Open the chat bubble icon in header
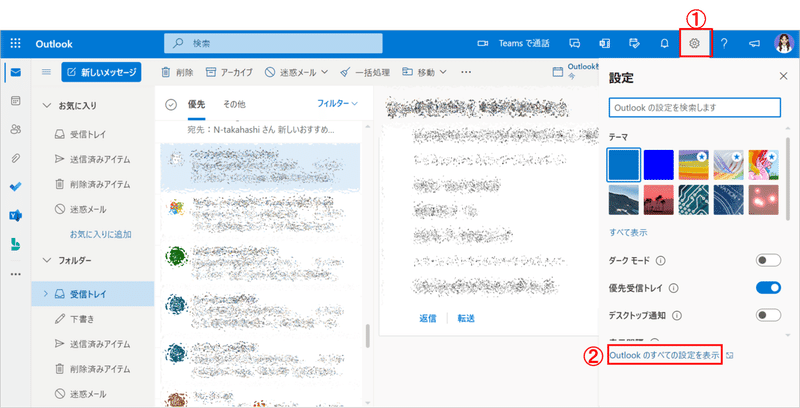This screenshot has height=408, width=800. point(574,44)
